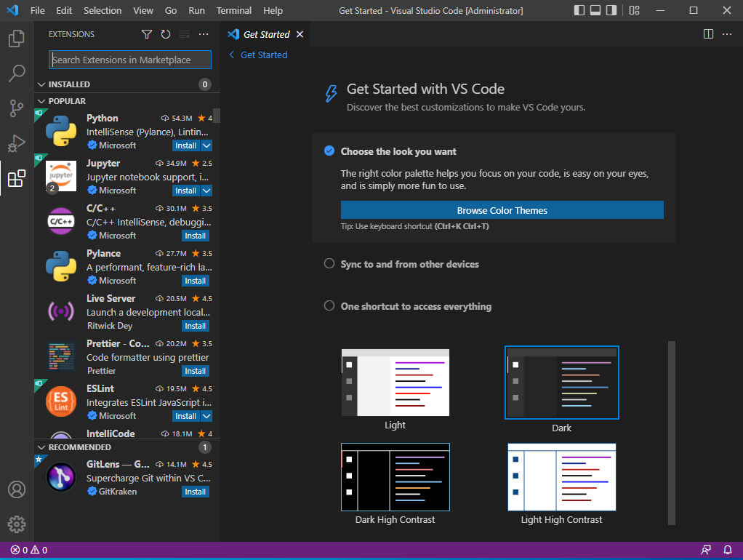This screenshot has width=743, height=560.
Task: Click Browse Color Themes
Action: click(501, 209)
